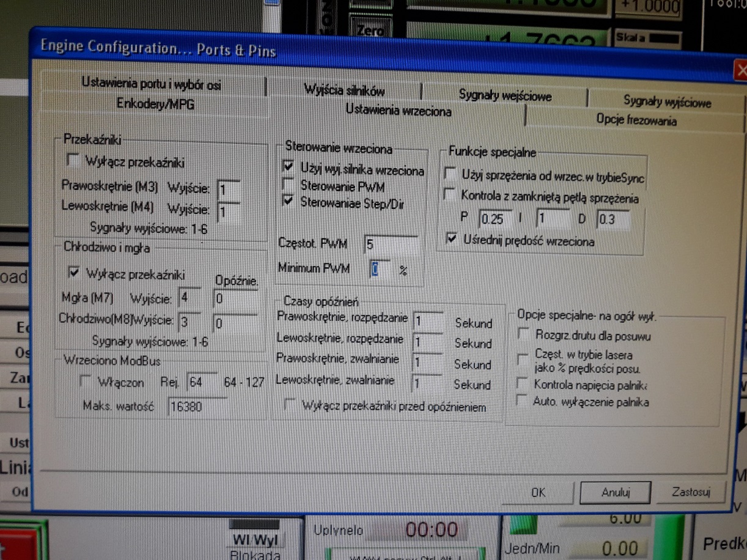The height and width of the screenshot is (560, 747).
Task: Click the Prawoskrętnie, rozpędzanie seconds field
Action: tap(428, 320)
